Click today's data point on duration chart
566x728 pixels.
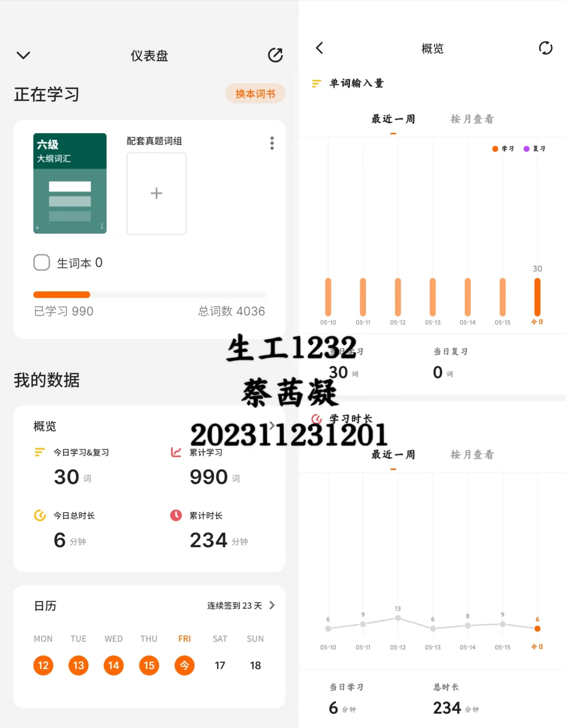537,628
